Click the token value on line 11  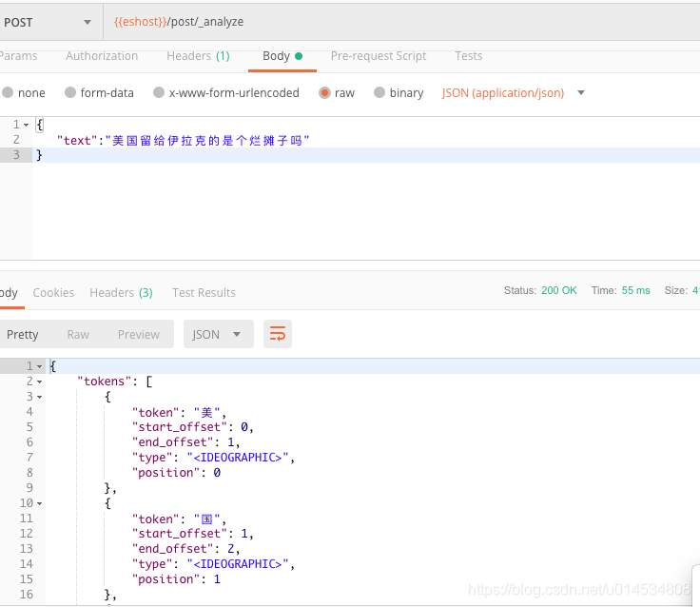pyautogui.click(x=207, y=519)
